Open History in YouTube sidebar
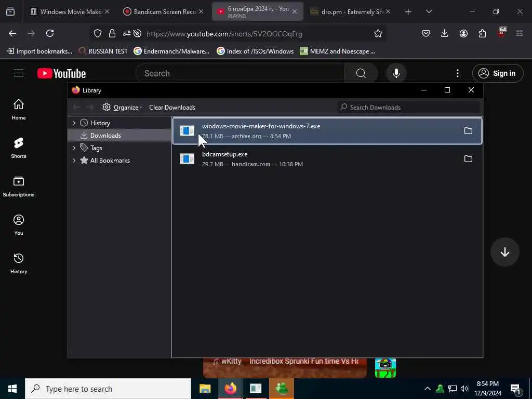Viewport: 532px width, 399px height. click(x=19, y=263)
